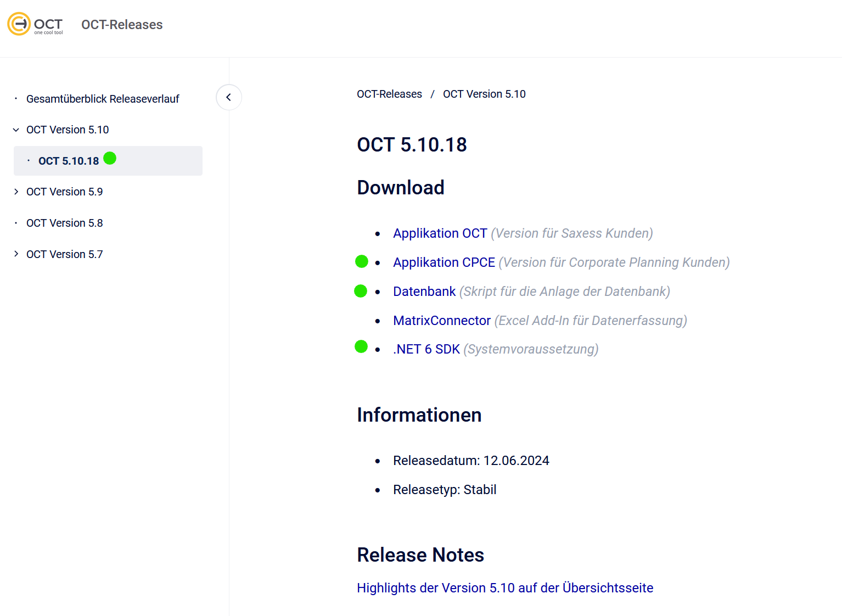Click OCT Version 5.10 breadcrumb
Image resolution: width=842 pixels, height=616 pixels.
click(x=484, y=94)
